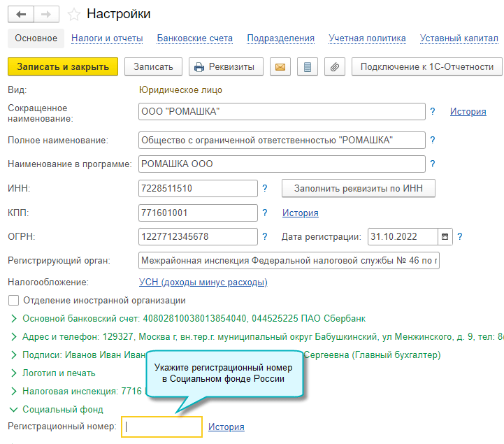Screen dimensions: 504x444
Task: Open calendar for Дата регистрации
Action: [445, 236]
